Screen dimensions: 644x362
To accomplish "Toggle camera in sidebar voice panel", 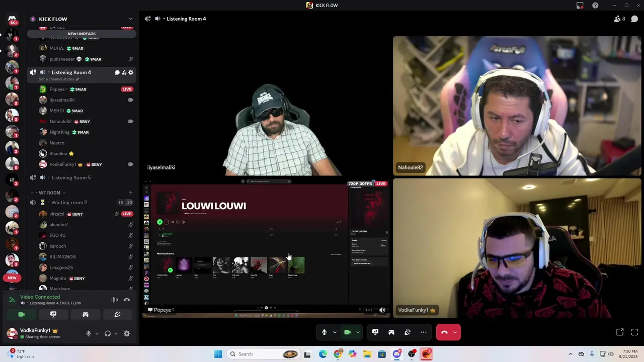I will 21,314.
